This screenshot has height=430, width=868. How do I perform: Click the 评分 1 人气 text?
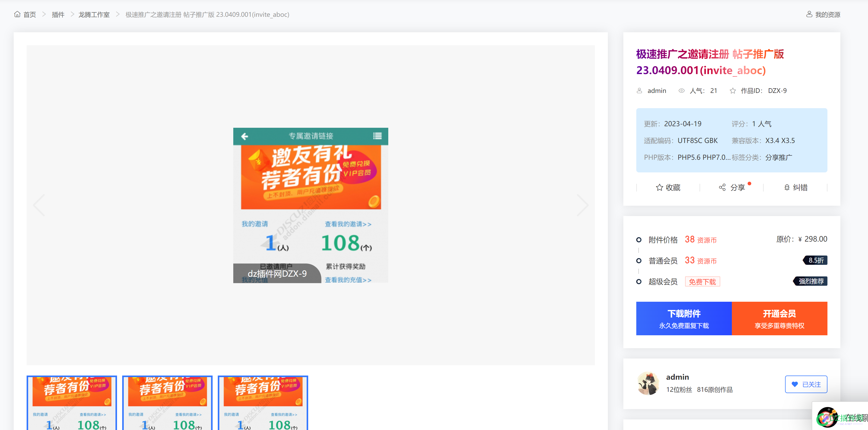[751, 124]
